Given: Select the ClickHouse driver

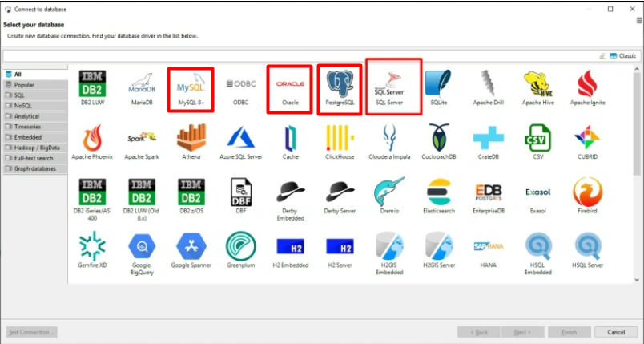Looking at the screenshot, I should click(x=340, y=142).
